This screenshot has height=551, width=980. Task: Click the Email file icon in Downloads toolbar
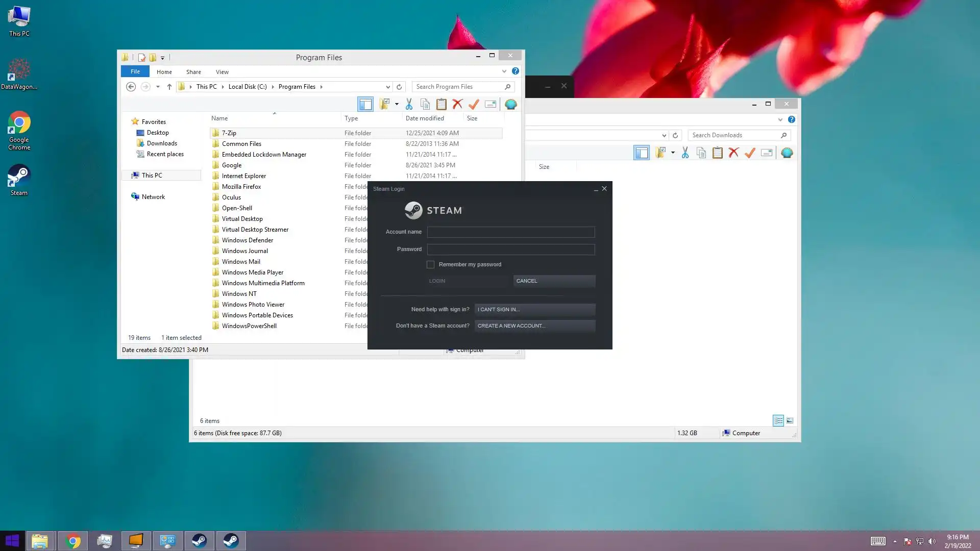pyautogui.click(x=767, y=153)
